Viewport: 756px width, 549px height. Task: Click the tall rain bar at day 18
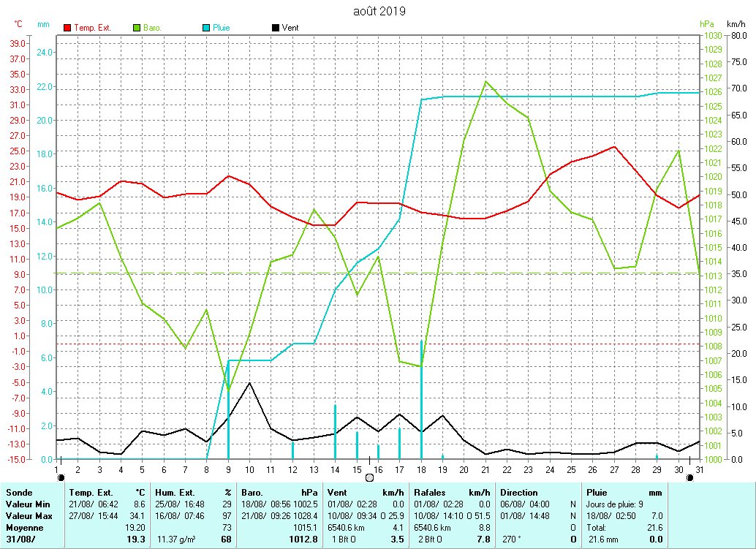(x=422, y=402)
